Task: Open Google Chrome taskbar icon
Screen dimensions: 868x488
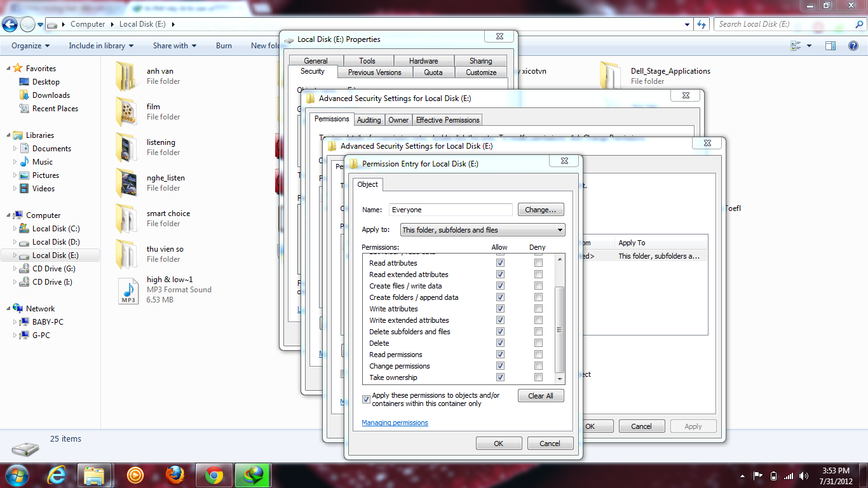Action: 214,475
